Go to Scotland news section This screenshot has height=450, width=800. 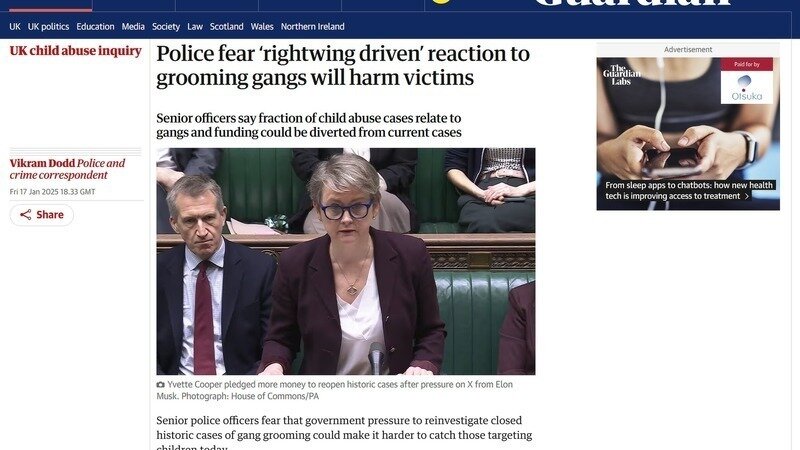tap(227, 27)
